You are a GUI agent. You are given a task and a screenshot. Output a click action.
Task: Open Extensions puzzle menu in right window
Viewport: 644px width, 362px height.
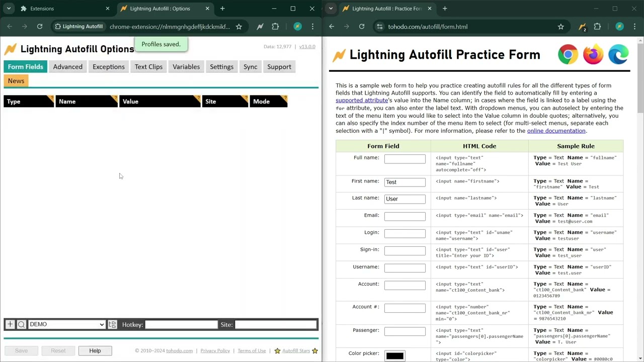(597, 27)
